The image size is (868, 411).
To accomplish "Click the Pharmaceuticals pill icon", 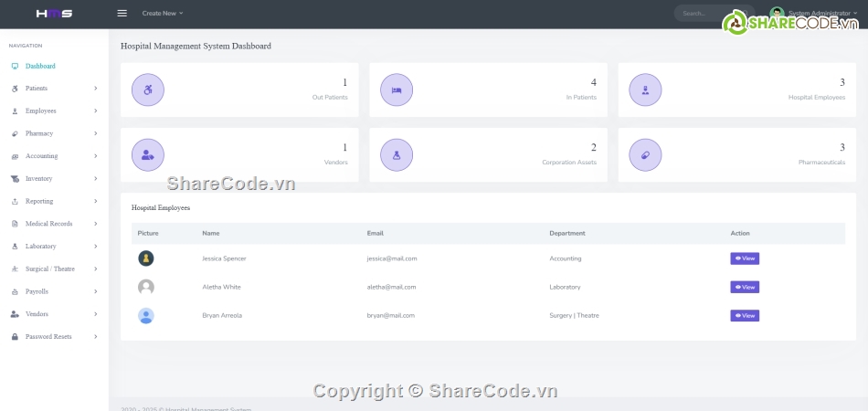I will click(645, 155).
